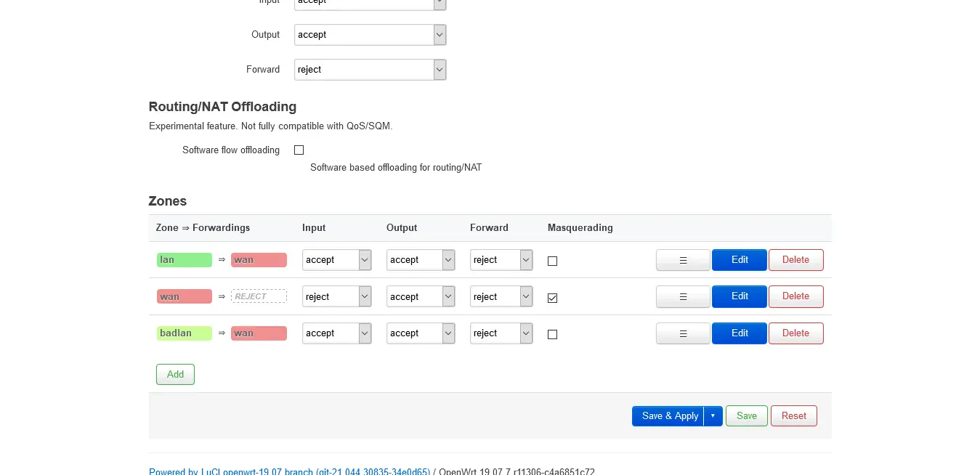Edit the lan zone

[x=740, y=260]
